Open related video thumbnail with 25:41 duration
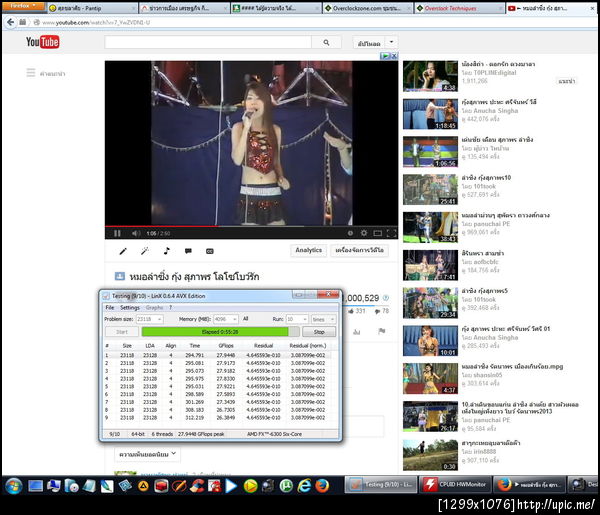 (x=430, y=190)
